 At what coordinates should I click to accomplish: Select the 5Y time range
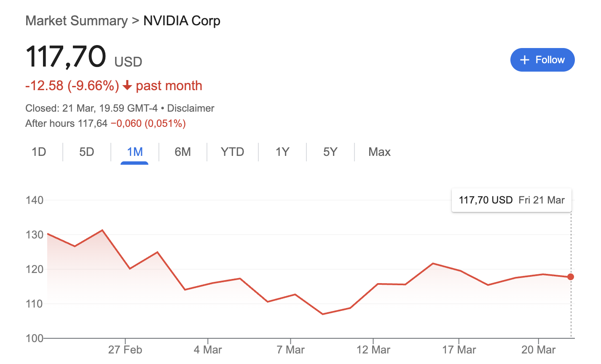(330, 152)
